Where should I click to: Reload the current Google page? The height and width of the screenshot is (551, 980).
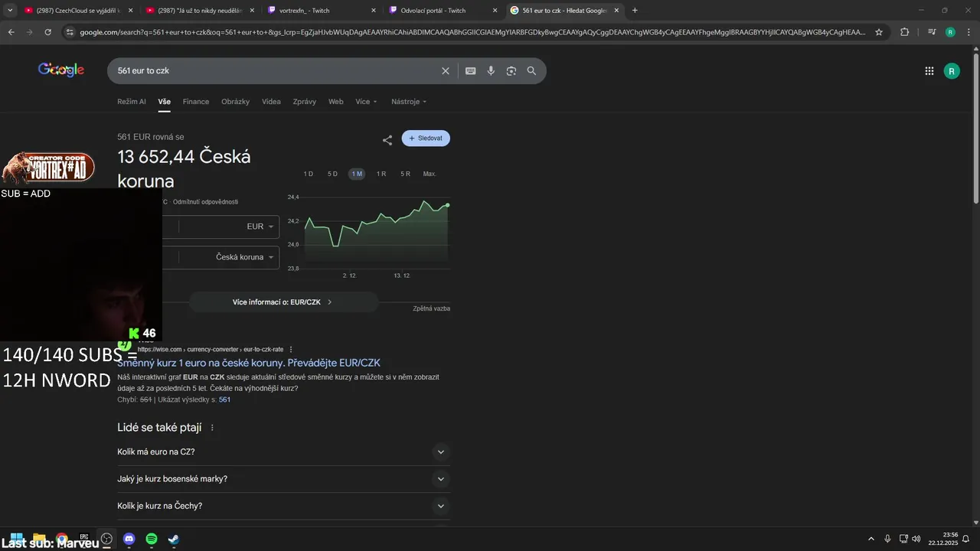(47, 32)
